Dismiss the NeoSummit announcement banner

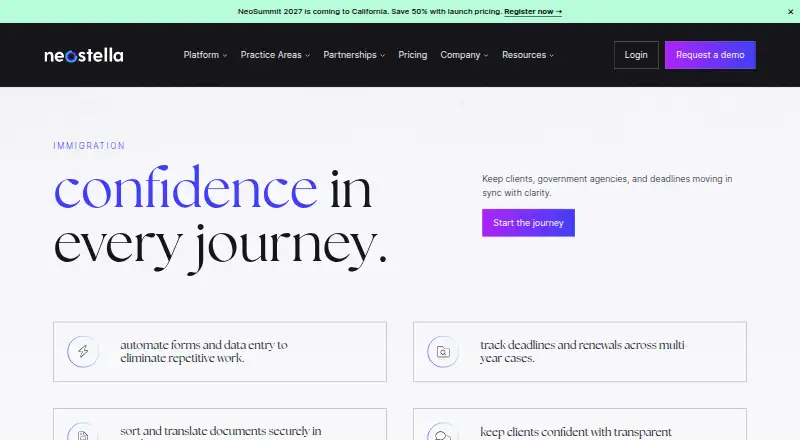pos(790,12)
